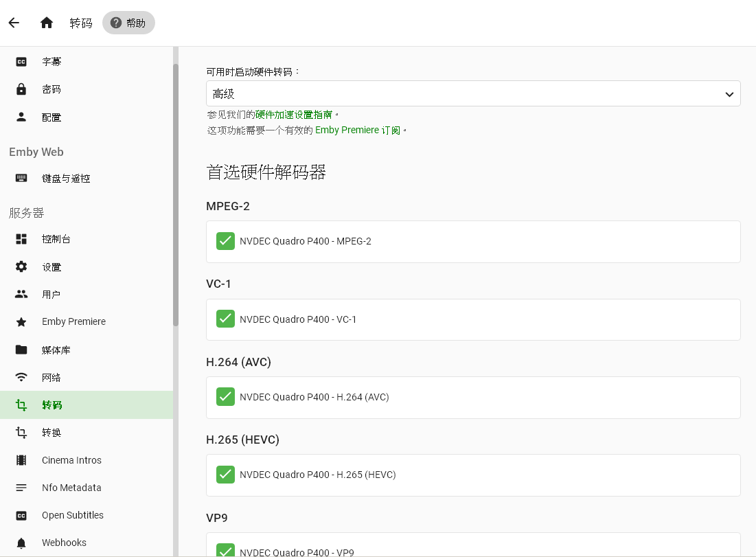Viewport: 756px width, 557px height.
Task: Click the Open Subtitles CC icon
Action: pos(21,516)
